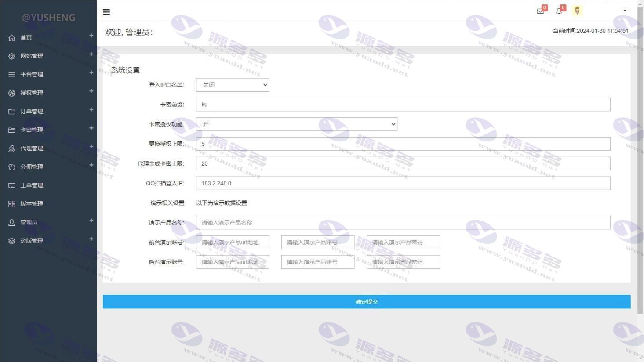Open the bell notifications icon
Image resolution: width=644 pixels, height=362 pixels.
[559, 11]
